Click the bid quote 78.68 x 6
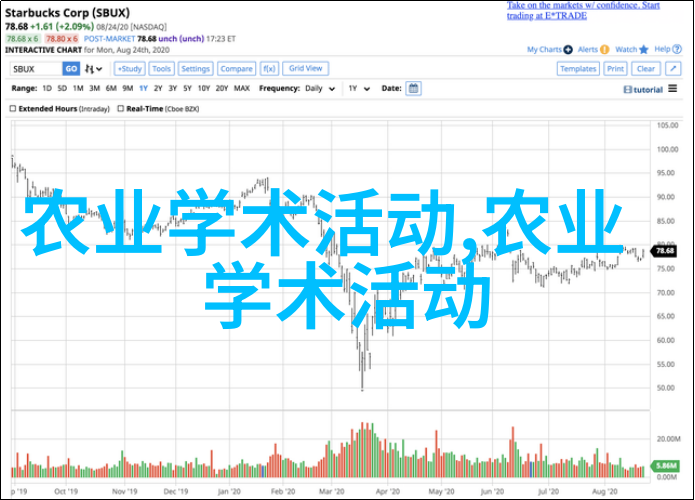The image size is (695, 500). click(x=23, y=39)
